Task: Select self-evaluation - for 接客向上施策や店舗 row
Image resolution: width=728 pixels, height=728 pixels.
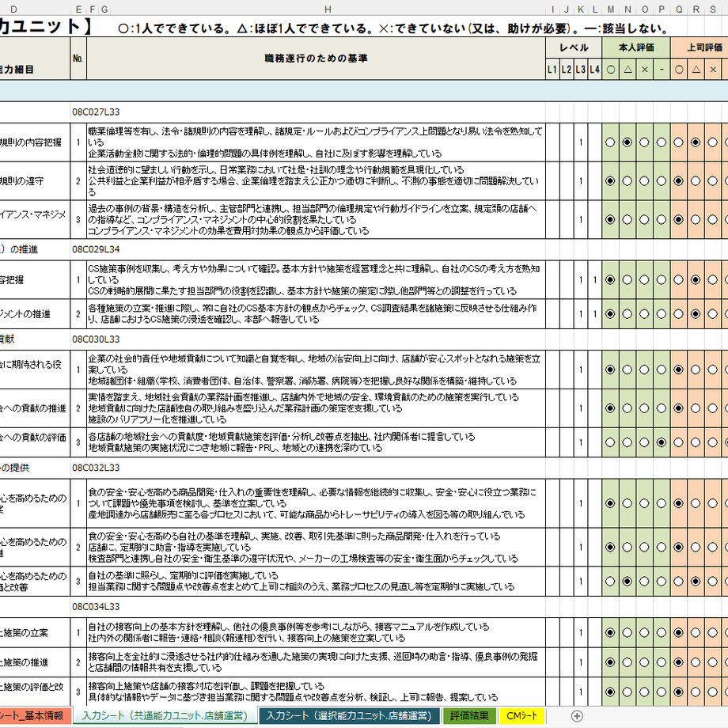Action: 662,692
